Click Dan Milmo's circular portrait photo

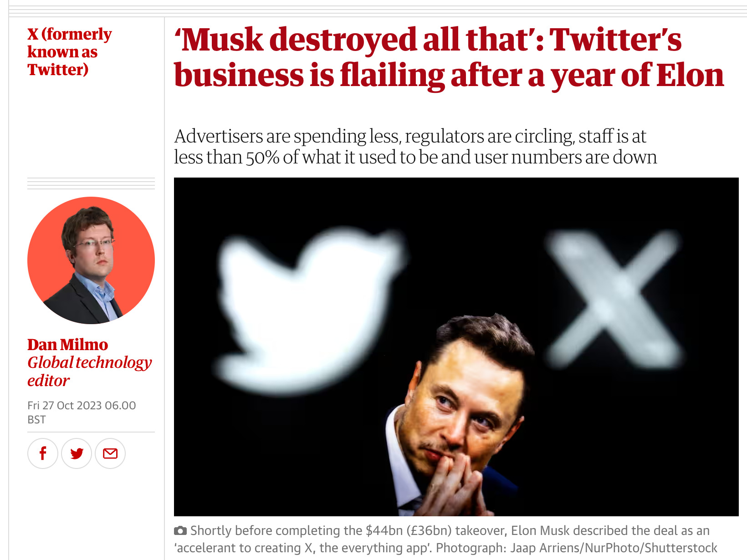91,260
